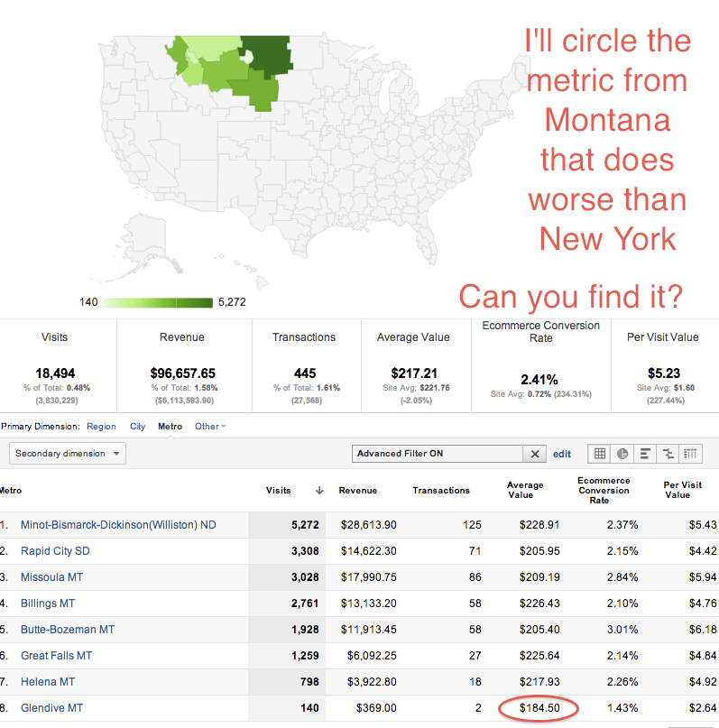The image size is (719, 728).
Task: Open Rapid City SD metro link
Action: click(x=55, y=551)
